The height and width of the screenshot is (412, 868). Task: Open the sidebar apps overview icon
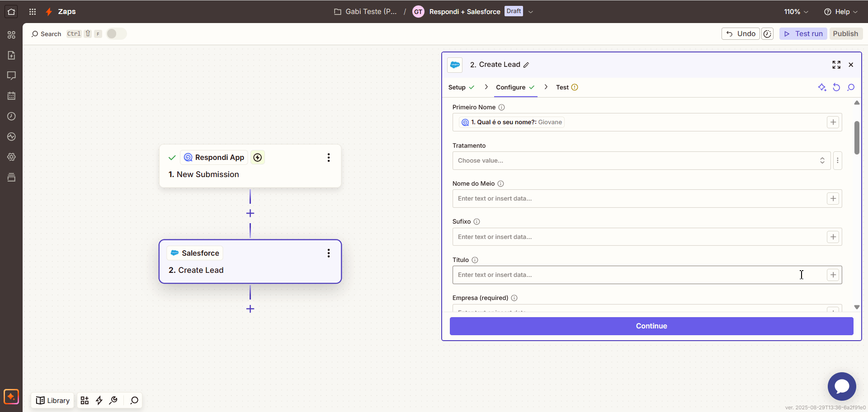tap(11, 35)
